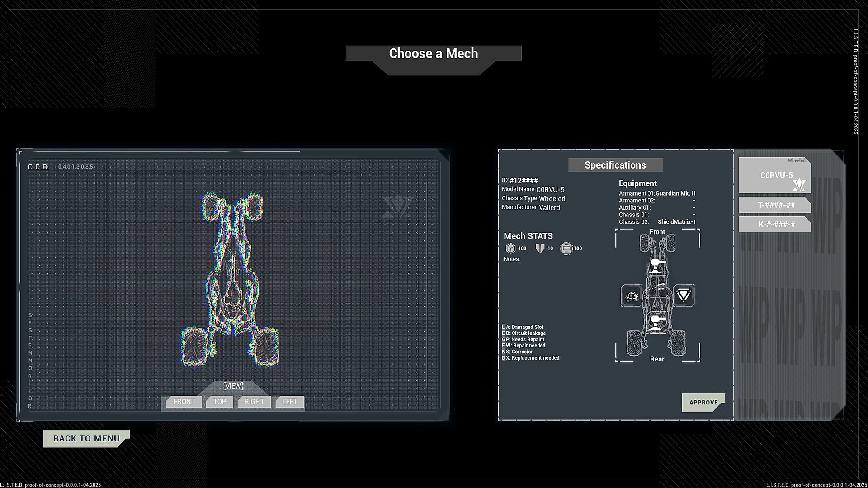Switch to TOP view

click(220, 402)
